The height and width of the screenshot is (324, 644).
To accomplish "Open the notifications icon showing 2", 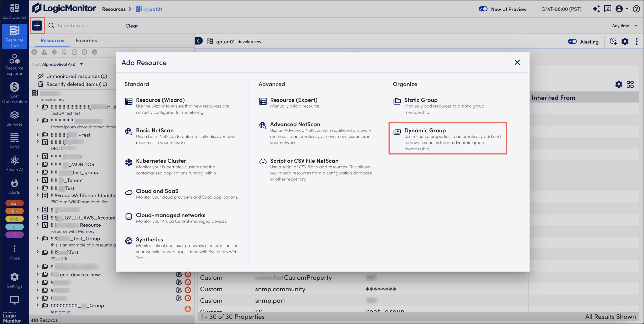I will (x=608, y=9).
